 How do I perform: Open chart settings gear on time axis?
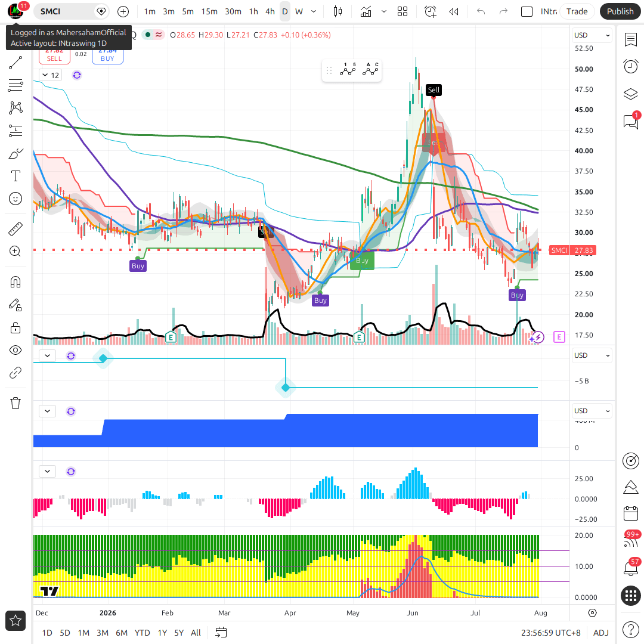(x=592, y=613)
